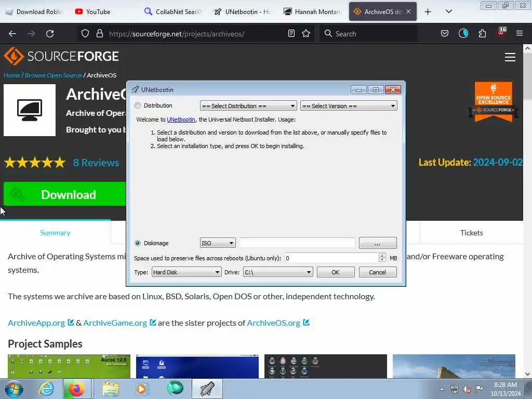Viewport: 532px width, 399px height.
Task: Launch Internet Explorer from taskbar
Action: tap(46, 389)
